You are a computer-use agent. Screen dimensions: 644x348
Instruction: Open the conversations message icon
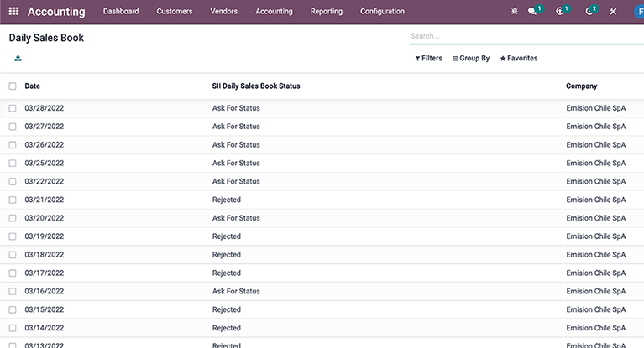coord(532,12)
